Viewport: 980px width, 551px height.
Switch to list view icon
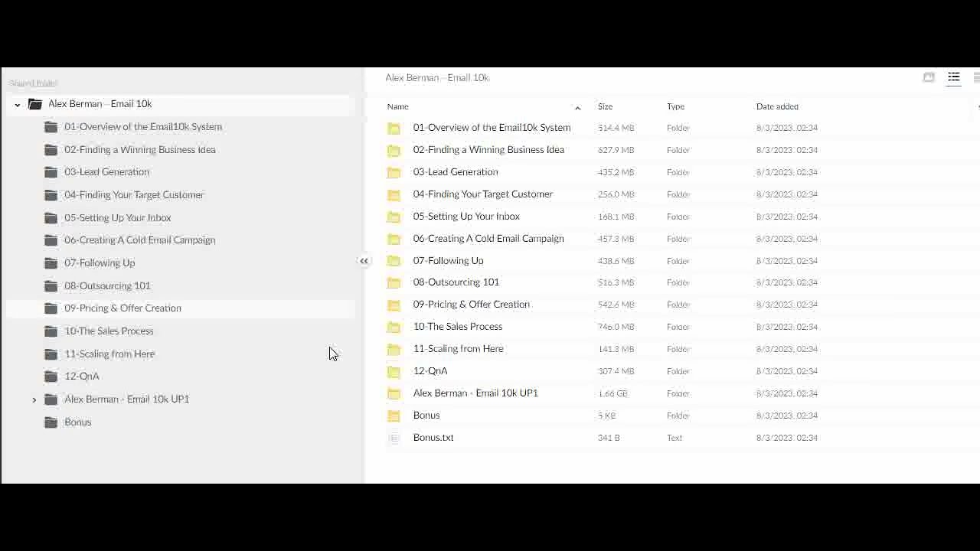point(953,77)
